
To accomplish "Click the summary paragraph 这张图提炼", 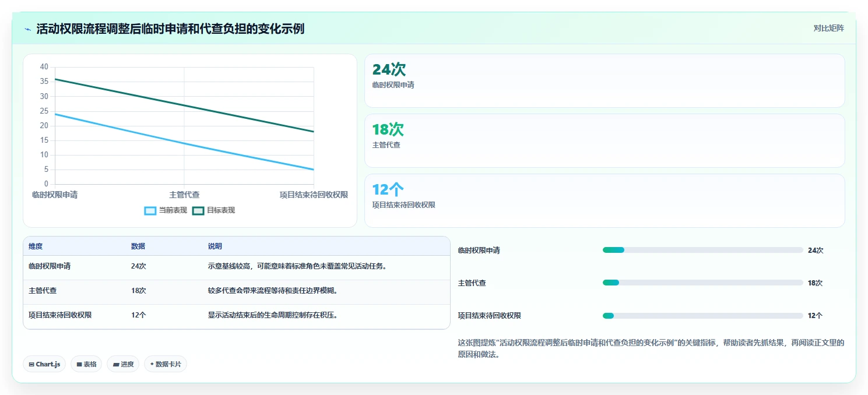I will [651, 348].
